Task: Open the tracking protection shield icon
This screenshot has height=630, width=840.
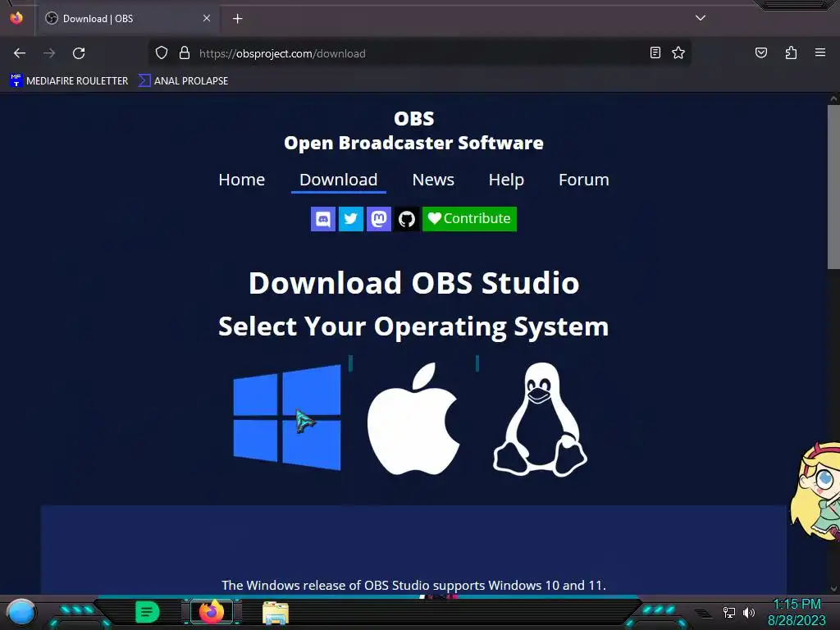Action: 162,53
